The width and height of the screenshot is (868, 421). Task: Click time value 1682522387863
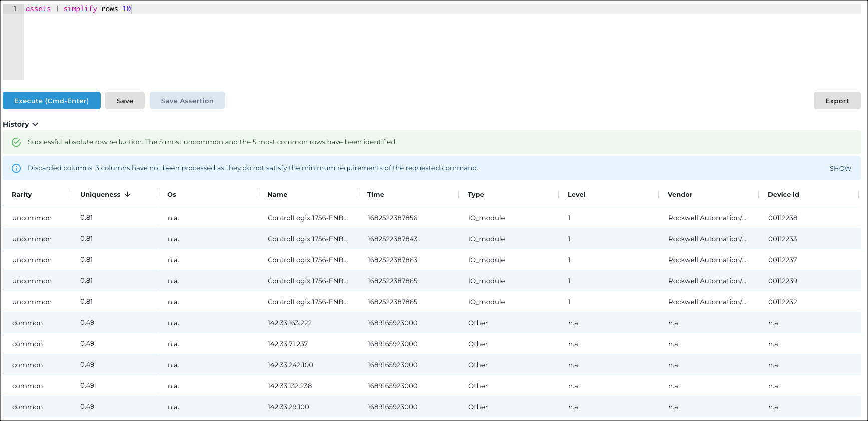pos(392,260)
